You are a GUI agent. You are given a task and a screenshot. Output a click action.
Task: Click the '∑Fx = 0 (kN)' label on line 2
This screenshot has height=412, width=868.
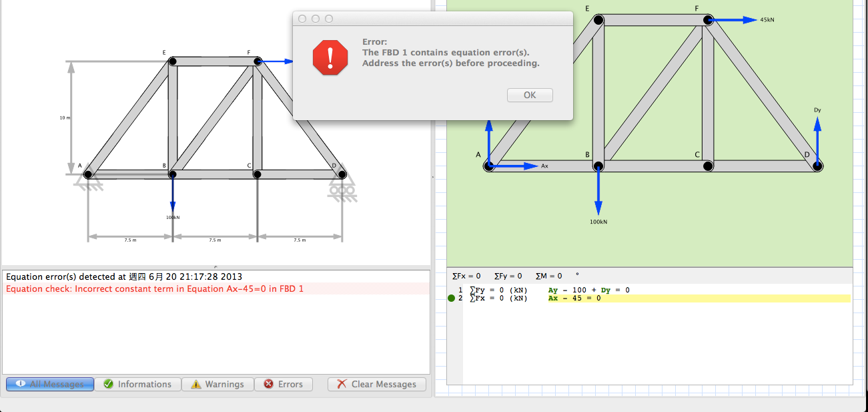click(498, 298)
